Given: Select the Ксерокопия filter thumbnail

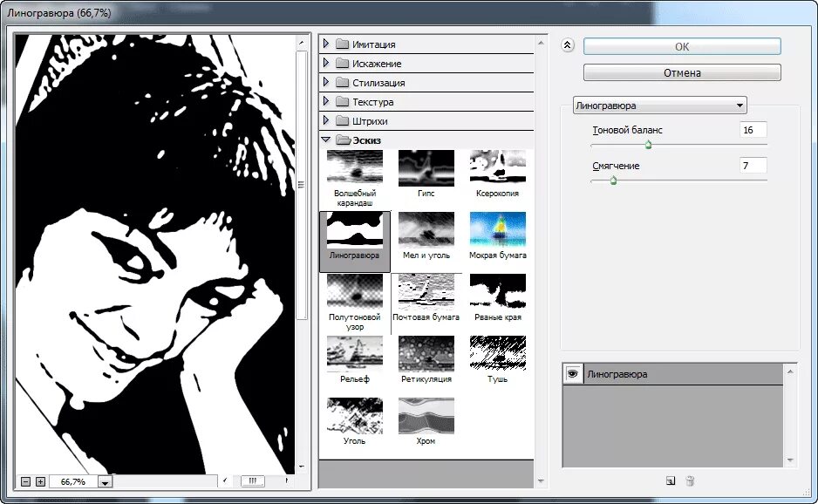Looking at the screenshot, I should 497,168.
